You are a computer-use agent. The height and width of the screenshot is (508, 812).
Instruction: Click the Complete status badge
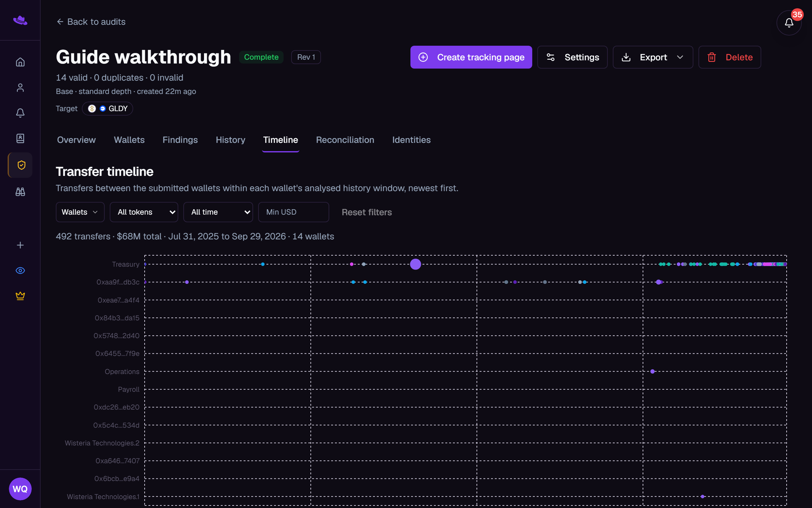[x=261, y=57]
